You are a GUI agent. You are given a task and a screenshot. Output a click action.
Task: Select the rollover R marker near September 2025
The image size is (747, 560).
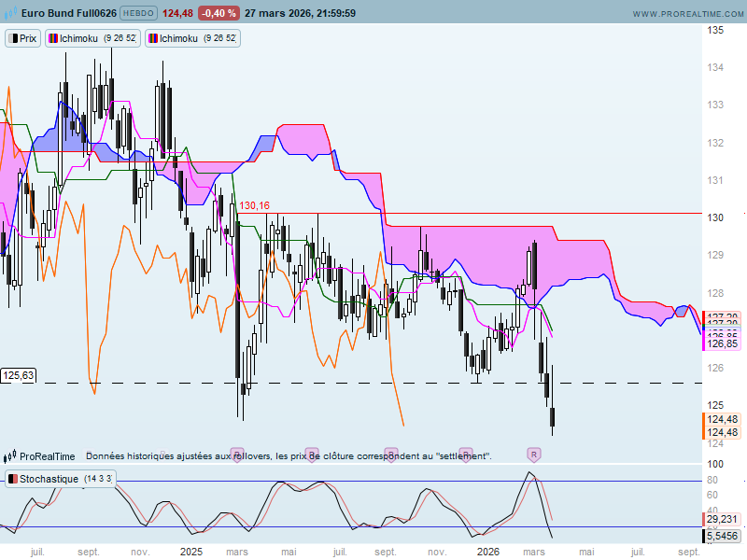(388, 454)
